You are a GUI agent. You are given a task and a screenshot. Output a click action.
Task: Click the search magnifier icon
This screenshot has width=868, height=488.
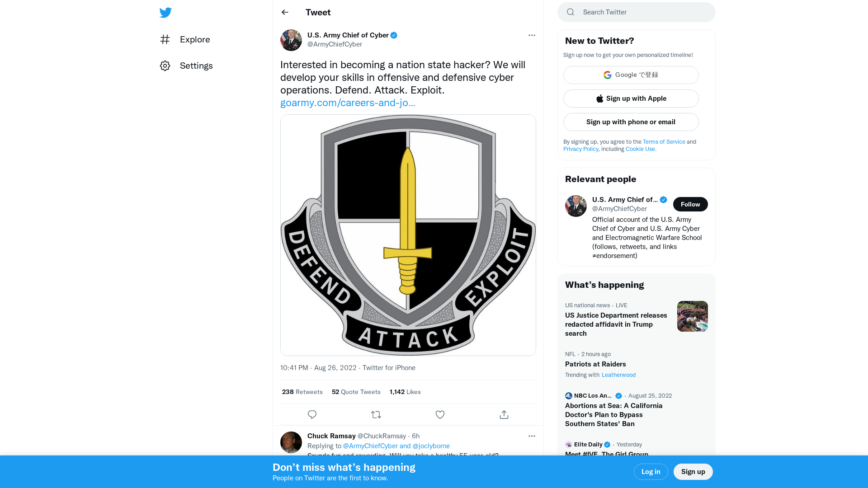570,12
